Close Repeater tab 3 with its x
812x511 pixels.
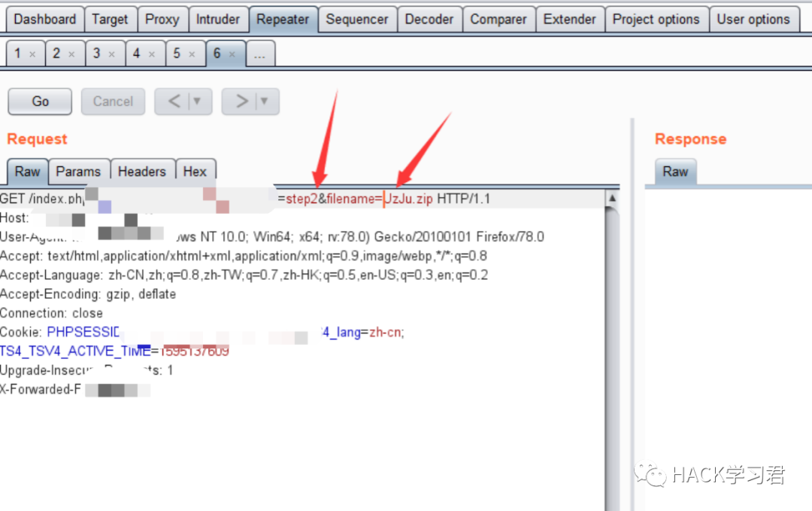pos(111,54)
